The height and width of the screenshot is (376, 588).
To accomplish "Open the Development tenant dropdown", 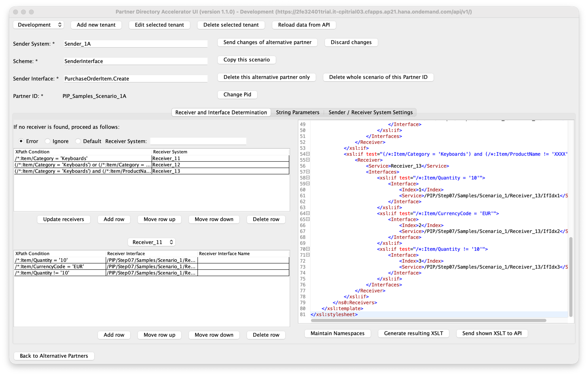I will pos(39,25).
